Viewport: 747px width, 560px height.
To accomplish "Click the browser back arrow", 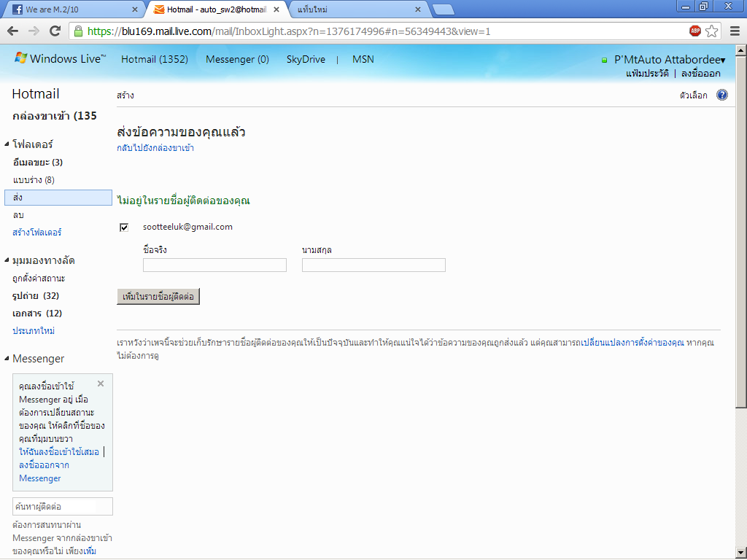I will [13, 31].
